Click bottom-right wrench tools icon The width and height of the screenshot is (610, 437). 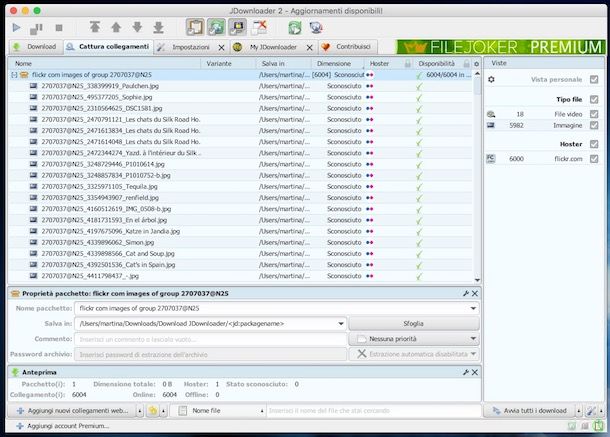591,411
